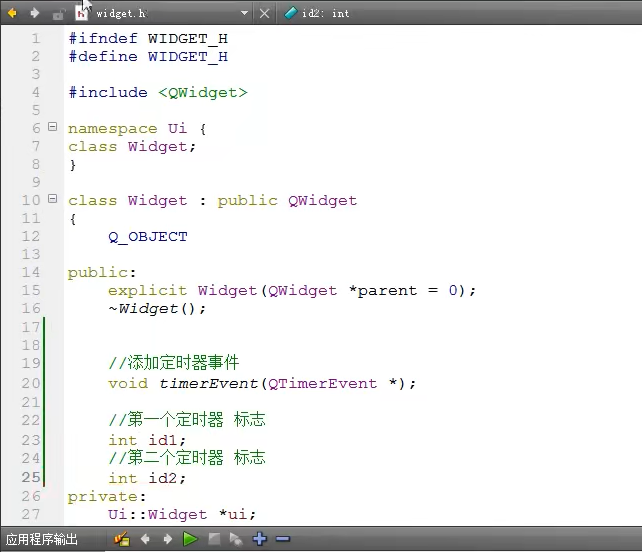Click the '//第一个定时器 标志' comment
Image resolution: width=642 pixels, height=552 pixels.
point(187,420)
